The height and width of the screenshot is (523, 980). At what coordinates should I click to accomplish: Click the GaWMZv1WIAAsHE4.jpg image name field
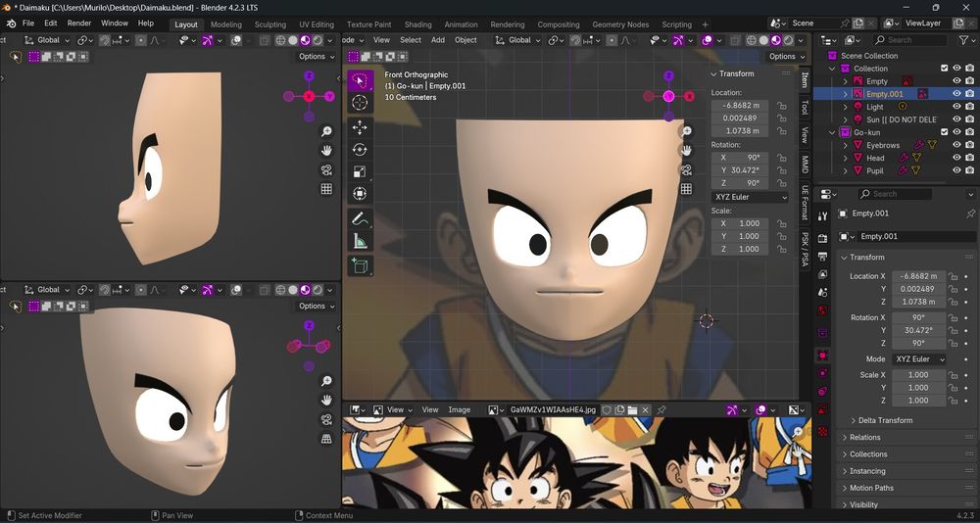[553, 410]
